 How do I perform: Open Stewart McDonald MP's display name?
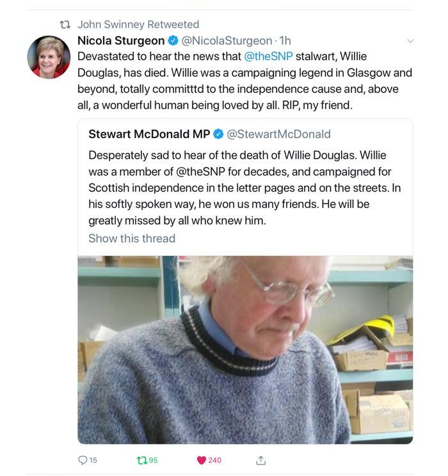(149, 134)
